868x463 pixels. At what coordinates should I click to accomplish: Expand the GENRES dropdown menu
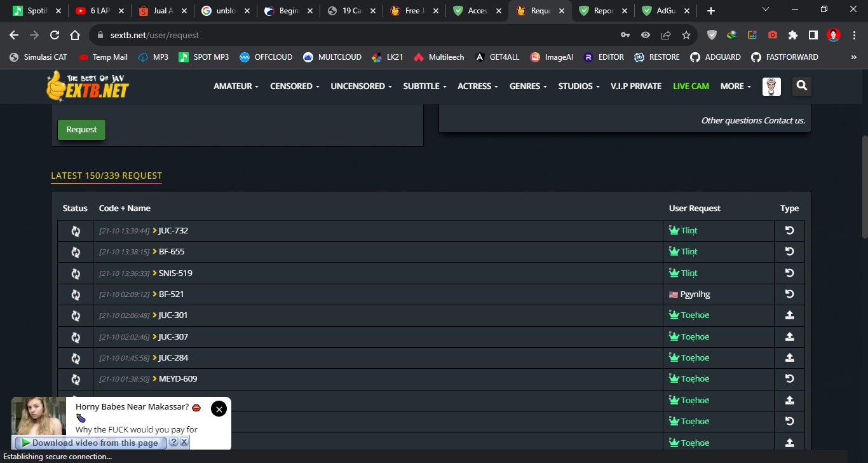[x=527, y=86]
